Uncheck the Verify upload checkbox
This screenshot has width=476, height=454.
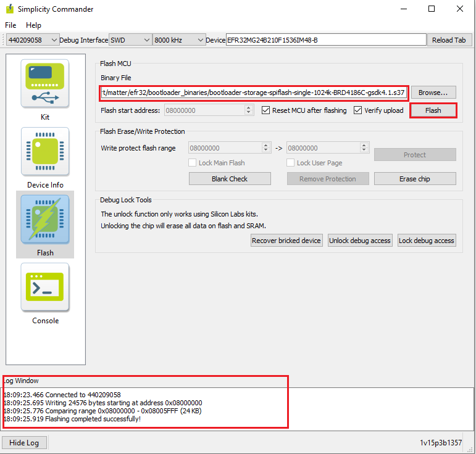[359, 110]
